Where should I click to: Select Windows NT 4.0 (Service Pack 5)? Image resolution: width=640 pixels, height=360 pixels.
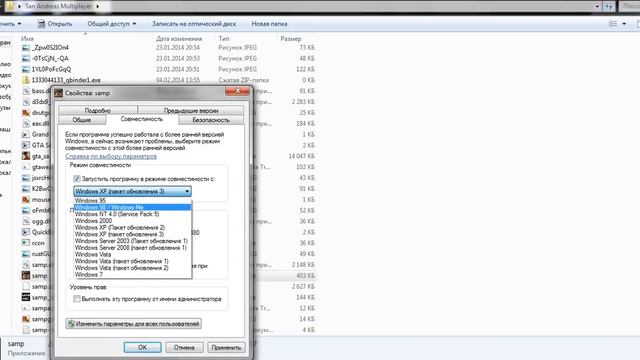tap(133, 214)
